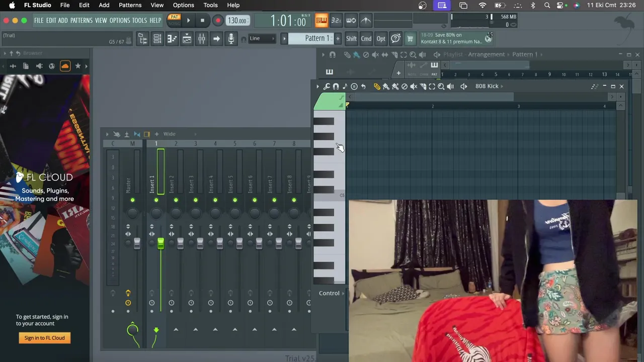The height and width of the screenshot is (362, 644).
Task: Click Sign in to FL Cloud button
Action: 45,338
